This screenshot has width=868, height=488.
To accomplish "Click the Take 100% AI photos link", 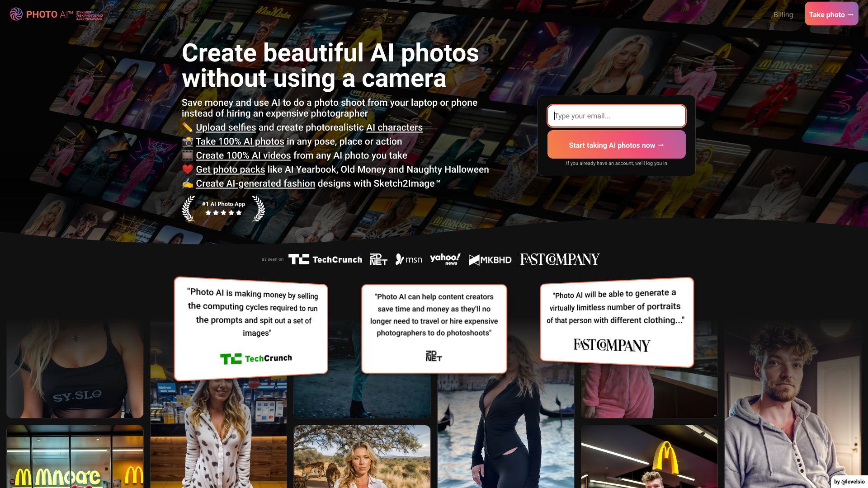I will (240, 141).
